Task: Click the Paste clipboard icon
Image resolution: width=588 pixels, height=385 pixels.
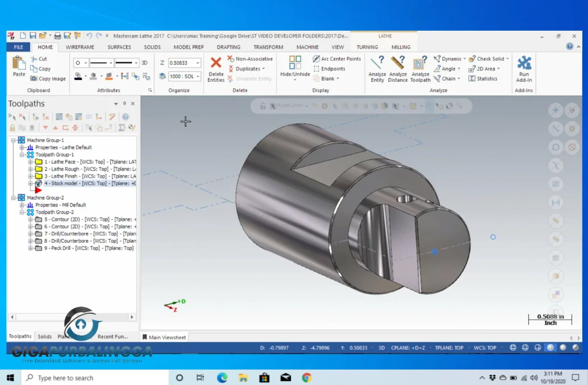Action: click(x=18, y=63)
